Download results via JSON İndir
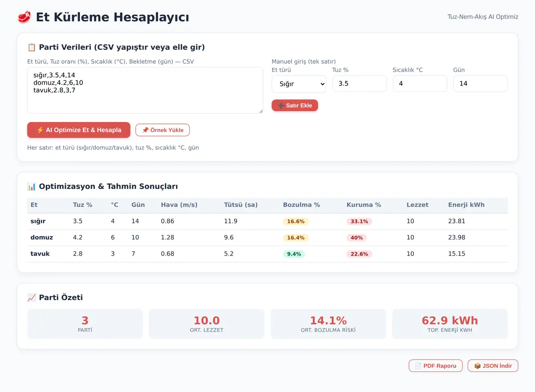Viewport: 535px width, 392px height. [493, 366]
